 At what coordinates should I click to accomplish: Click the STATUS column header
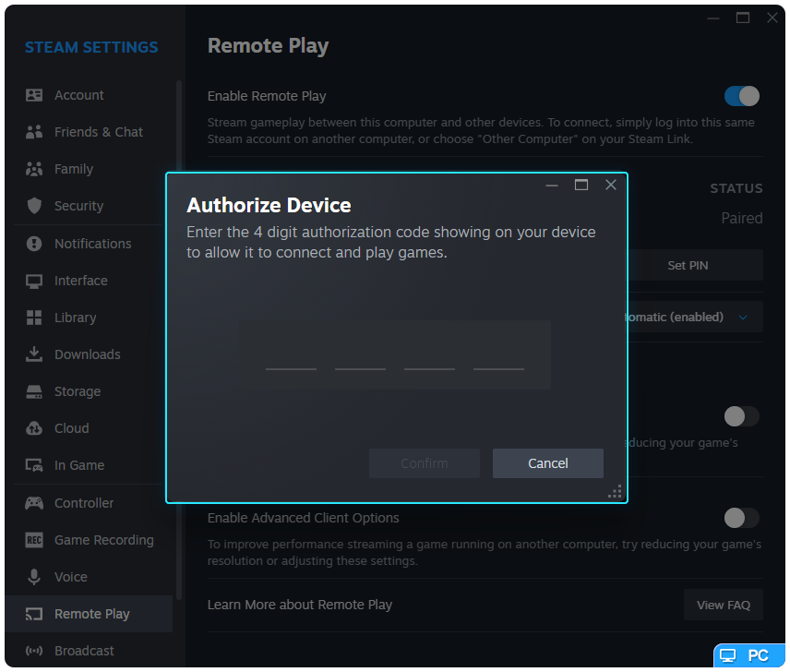[736, 188]
